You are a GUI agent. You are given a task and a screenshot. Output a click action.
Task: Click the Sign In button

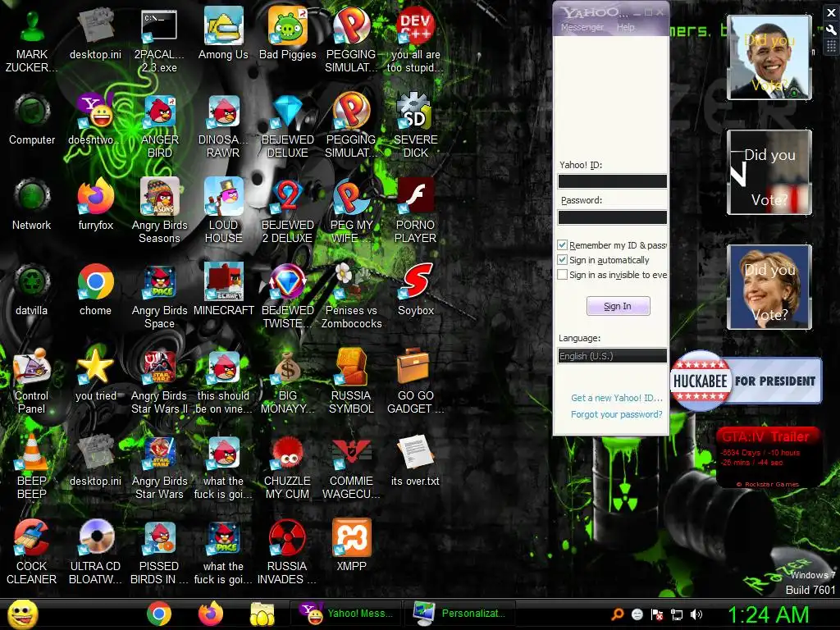pos(618,306)
